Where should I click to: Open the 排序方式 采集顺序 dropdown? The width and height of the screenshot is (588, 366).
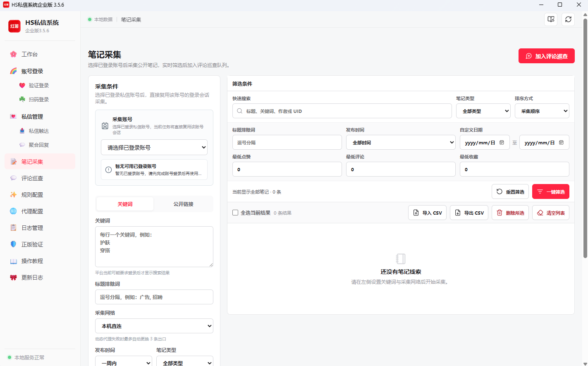tap(542, 111)
